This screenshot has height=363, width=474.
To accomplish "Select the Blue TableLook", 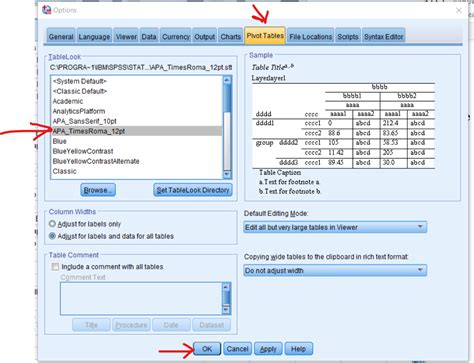I will coord(136,141).
